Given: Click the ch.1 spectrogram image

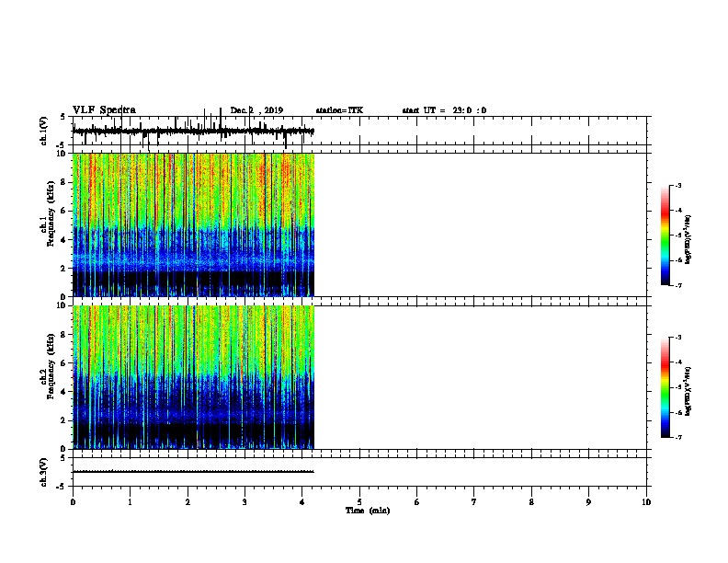Looking at the screenshot, I should tap(194, 224).
